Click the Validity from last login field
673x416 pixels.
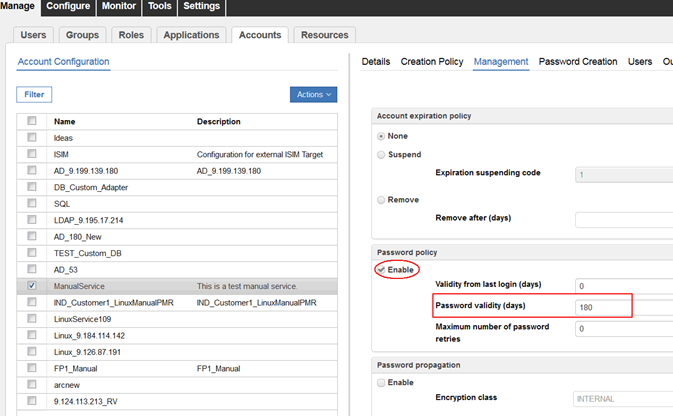point(624,285)
